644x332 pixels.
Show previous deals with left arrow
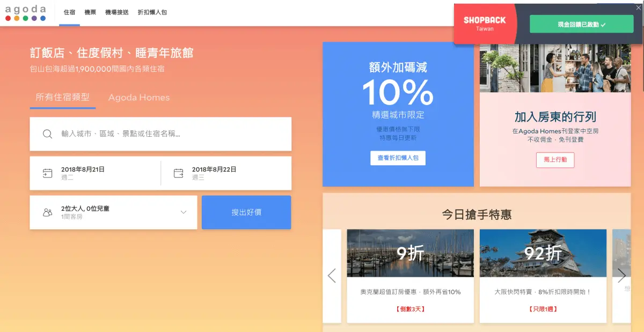[332, 276]
